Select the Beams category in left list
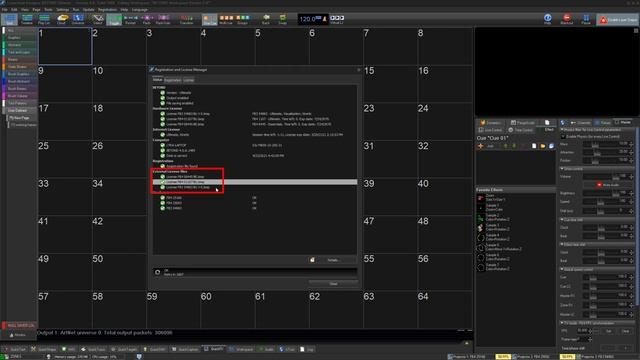Image resolution: width=640 pixels, height=360 pixels. [19, 60]
